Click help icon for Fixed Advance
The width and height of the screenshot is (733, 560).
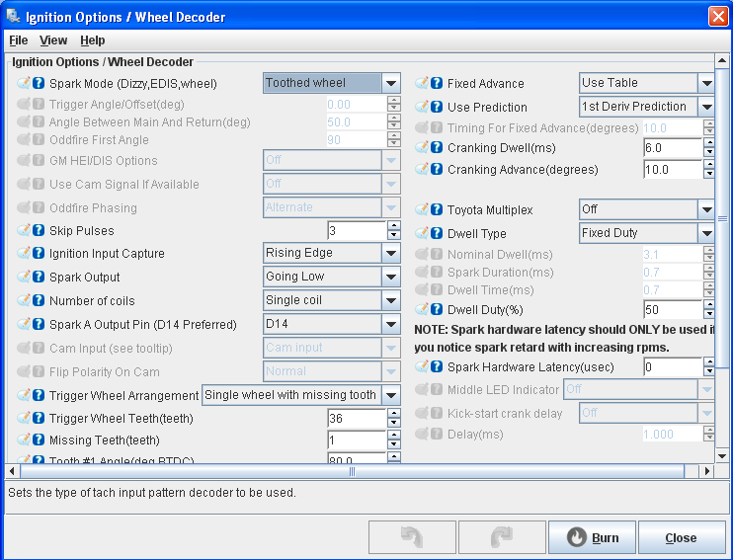click(x=437, y=84)
